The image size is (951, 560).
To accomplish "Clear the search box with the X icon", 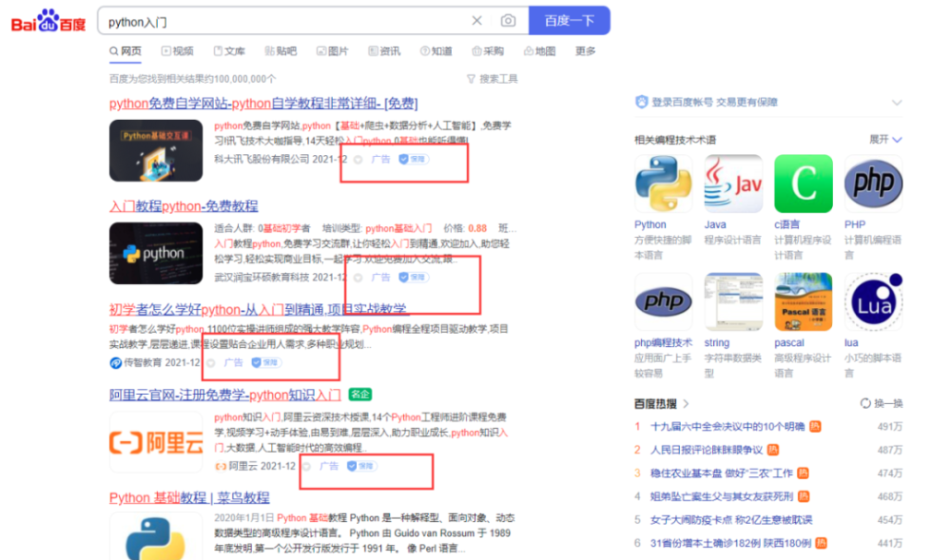I will (x=476, y=21).
